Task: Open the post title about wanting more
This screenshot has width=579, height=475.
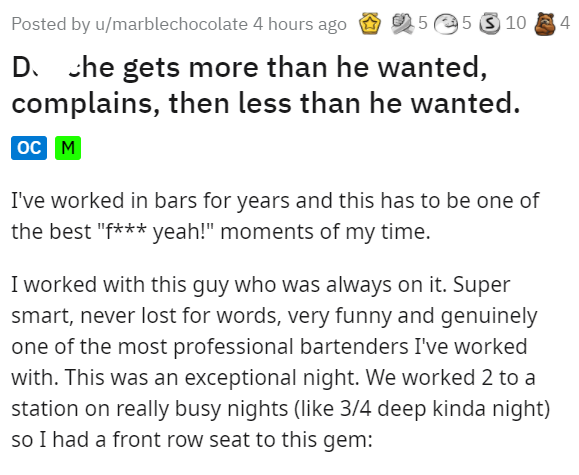Action: pyautogui.click(x=266, y=85)
